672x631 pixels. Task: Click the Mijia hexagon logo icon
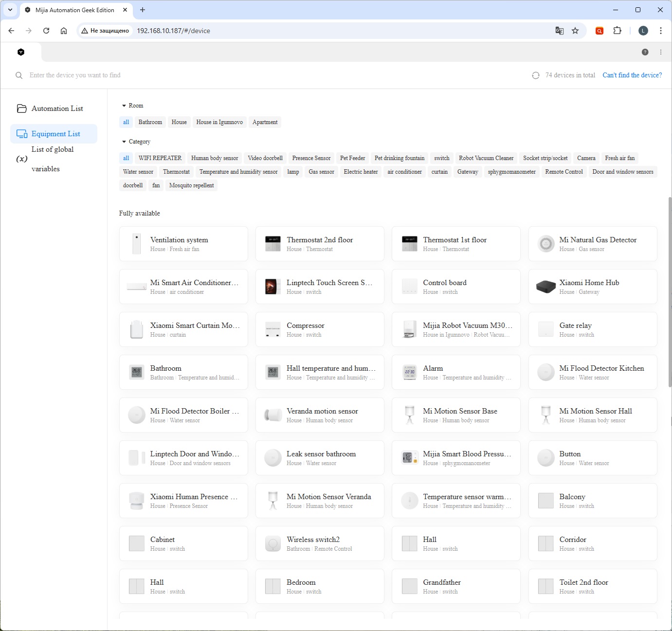point(21,52)
